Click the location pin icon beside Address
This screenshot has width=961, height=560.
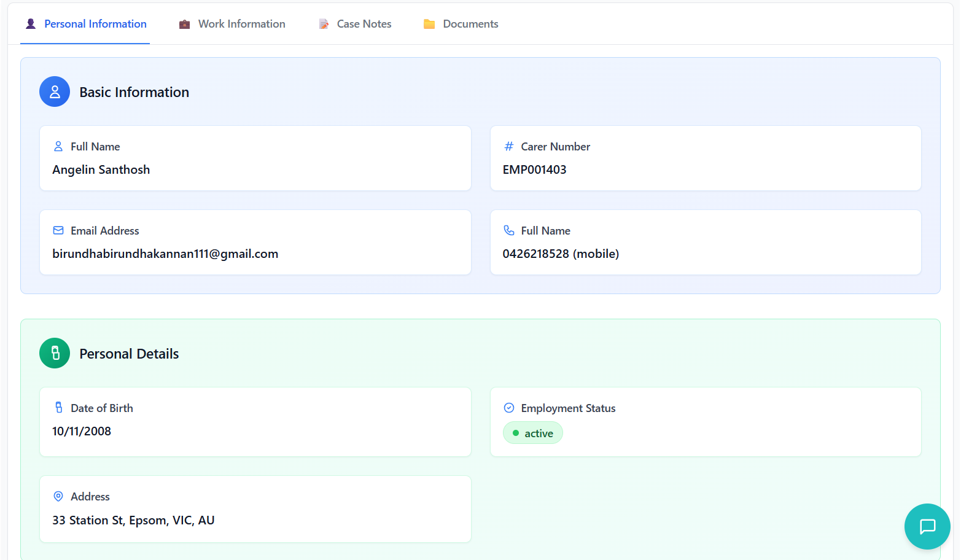(x=58, y=496)
